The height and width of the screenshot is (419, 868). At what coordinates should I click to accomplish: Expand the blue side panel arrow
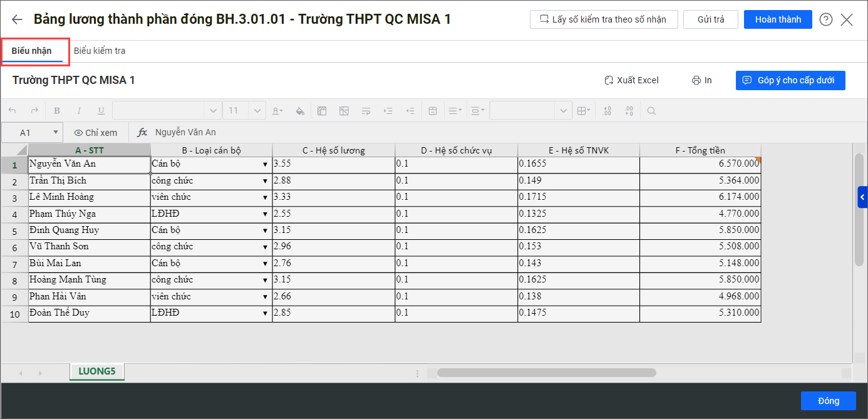pos(862,197)
